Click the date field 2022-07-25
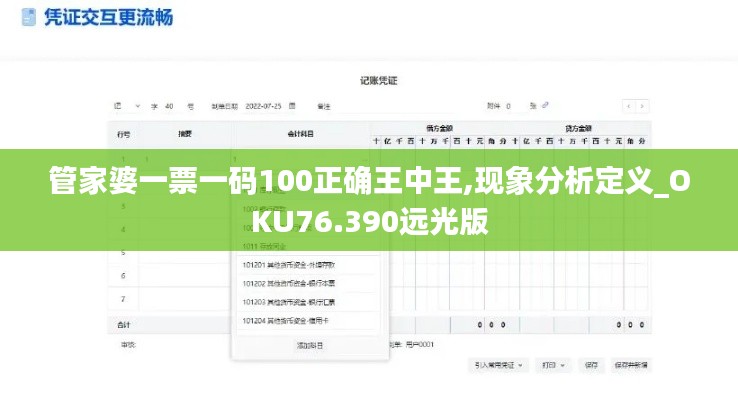Screen dimensions: 738x400 click(x=263, y=106)
